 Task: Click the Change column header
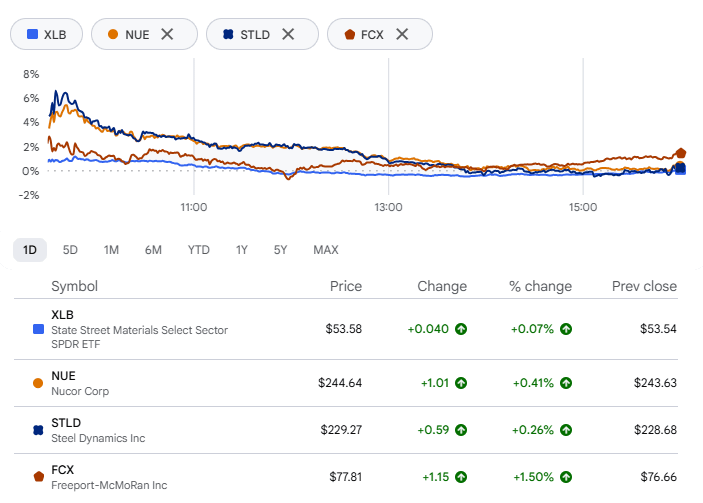[x=442, y=286]
